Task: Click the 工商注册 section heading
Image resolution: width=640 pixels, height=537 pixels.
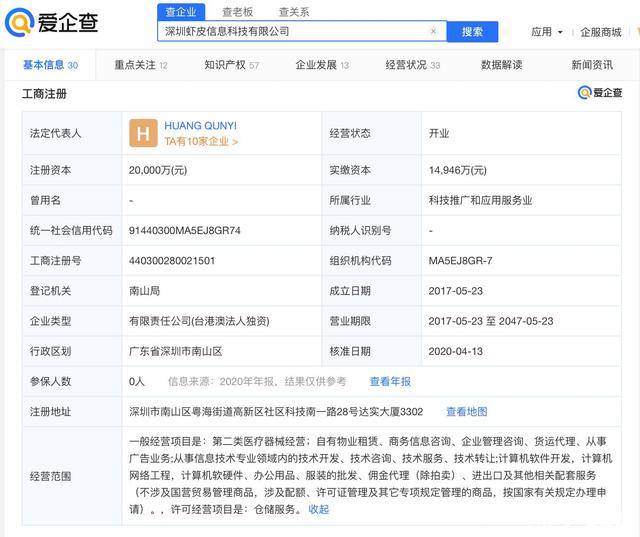Action: [44, 94]
